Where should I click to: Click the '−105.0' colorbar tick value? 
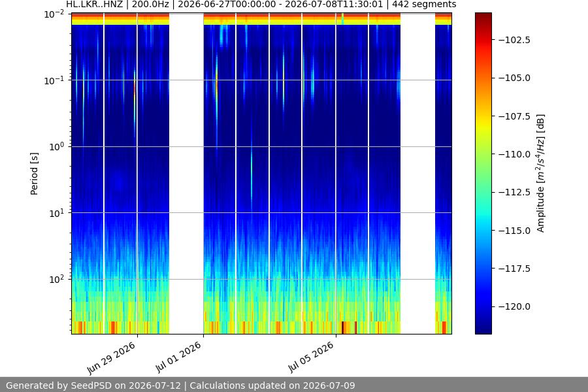[514, 78]
